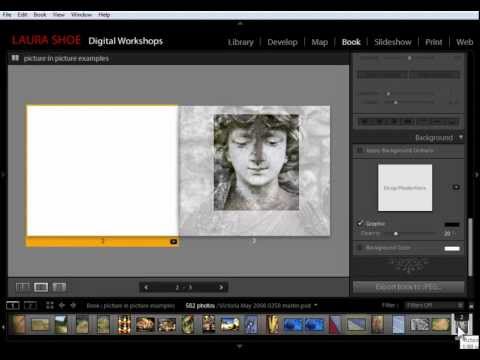Switch to the Web module
Image resolution: width=480 pixels, height=360 pixels.
[x=465, y=42]
